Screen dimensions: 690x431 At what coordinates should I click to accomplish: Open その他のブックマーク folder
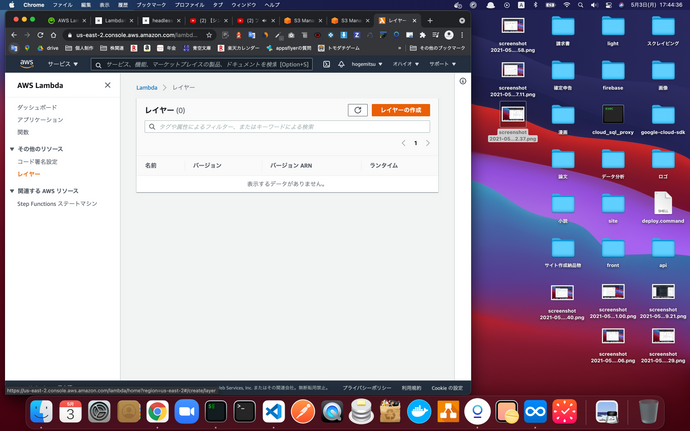click(x=437, y=48)
